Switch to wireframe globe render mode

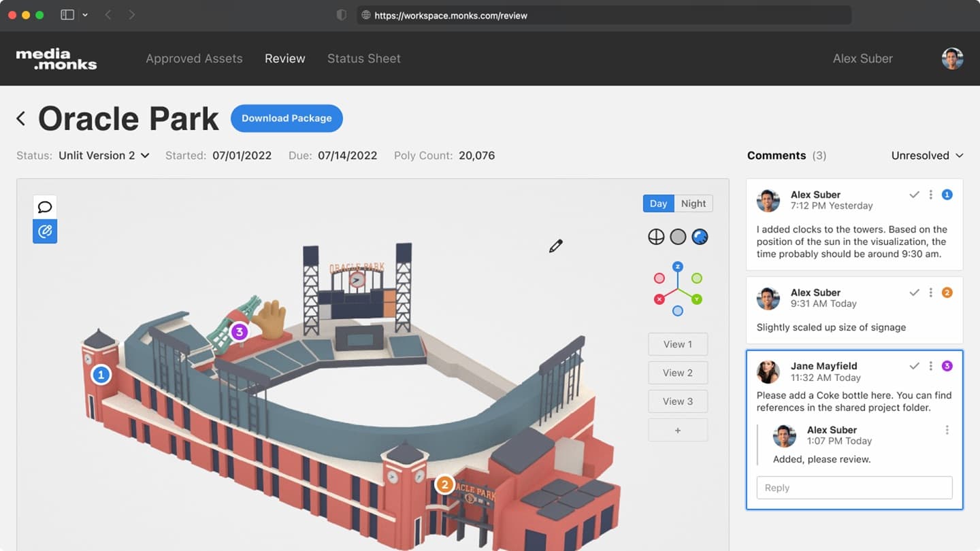point(656,237)
